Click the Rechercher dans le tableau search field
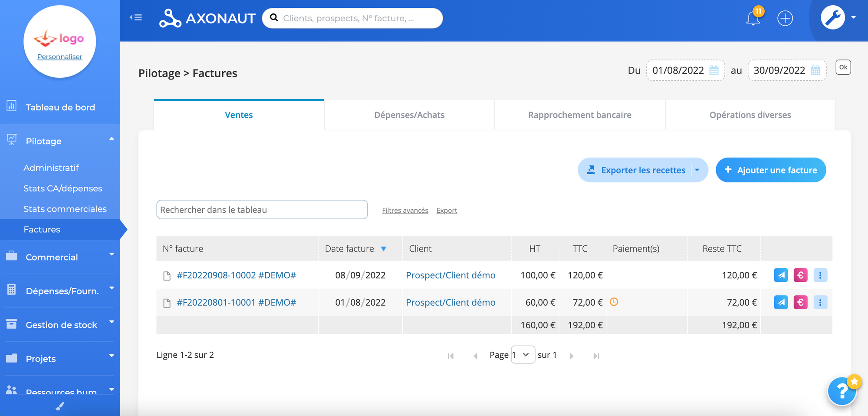Viewport: 868px width, 416px height. pos(262,209)
